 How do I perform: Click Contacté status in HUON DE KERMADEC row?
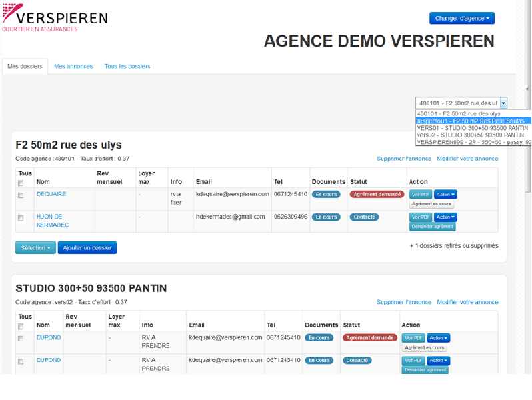point(364,217)
